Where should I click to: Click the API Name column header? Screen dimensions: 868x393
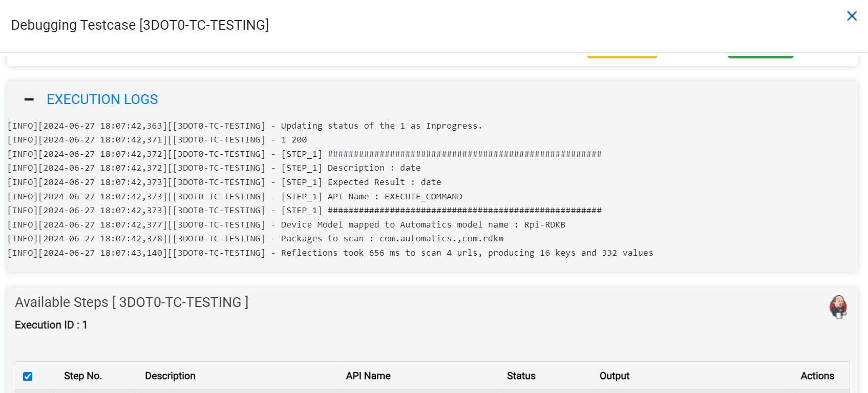tap(368, 376)
